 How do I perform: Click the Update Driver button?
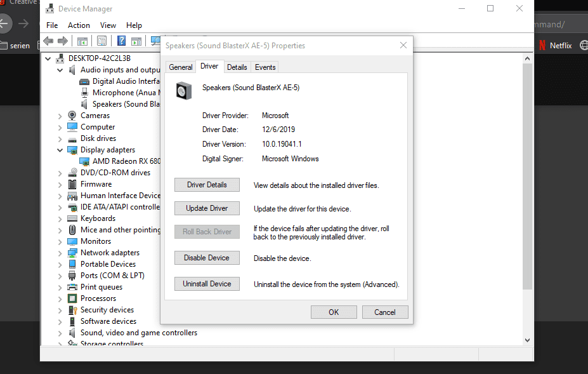pyautogui.click(x=207, y=208)
